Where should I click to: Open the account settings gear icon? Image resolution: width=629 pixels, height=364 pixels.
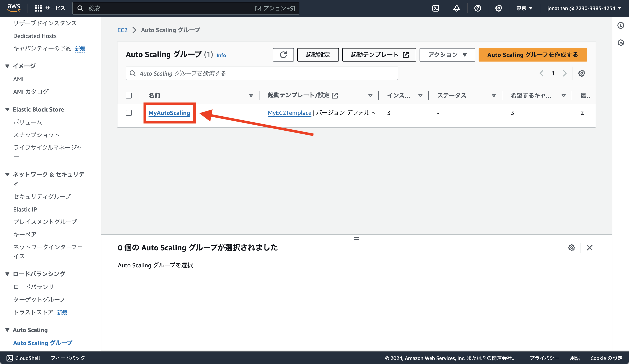(x=499, y=8)
